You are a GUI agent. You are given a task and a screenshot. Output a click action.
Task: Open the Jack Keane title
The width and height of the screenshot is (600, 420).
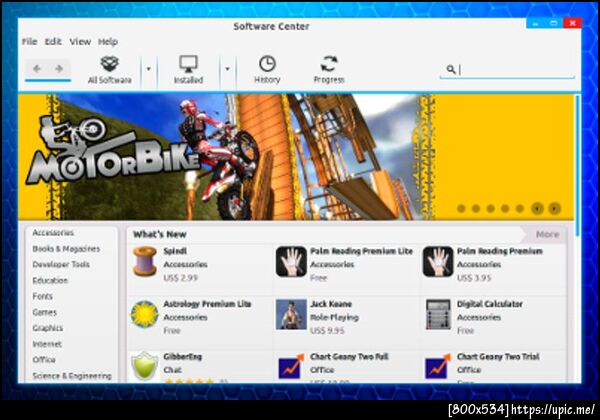331,304
